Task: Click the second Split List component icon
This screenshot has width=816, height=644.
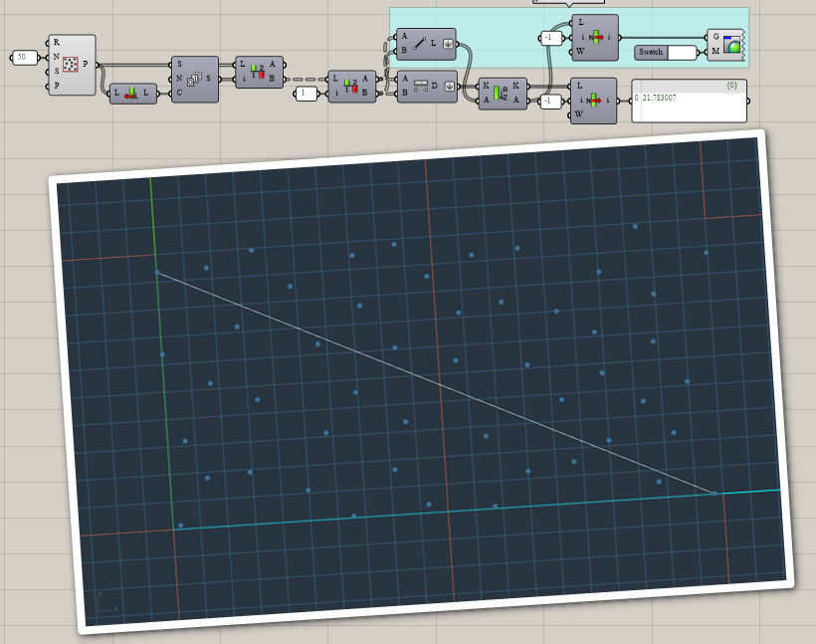Action: click(x=350, y=86)
